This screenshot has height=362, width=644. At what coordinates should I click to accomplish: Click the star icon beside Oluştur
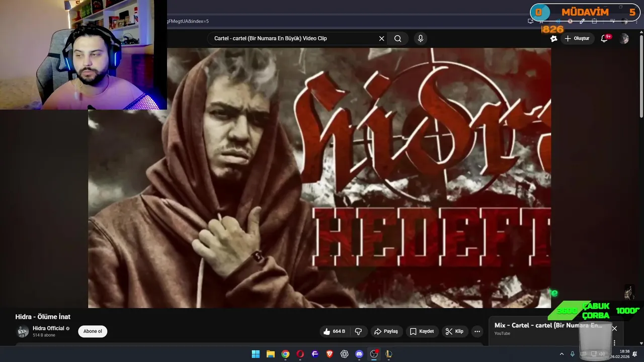tap(554, 39)
